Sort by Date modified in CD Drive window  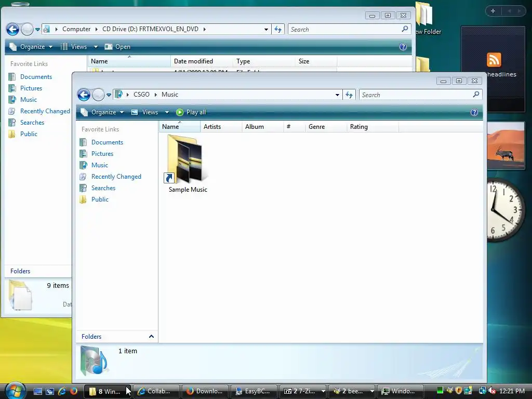[x=201, y=61]
